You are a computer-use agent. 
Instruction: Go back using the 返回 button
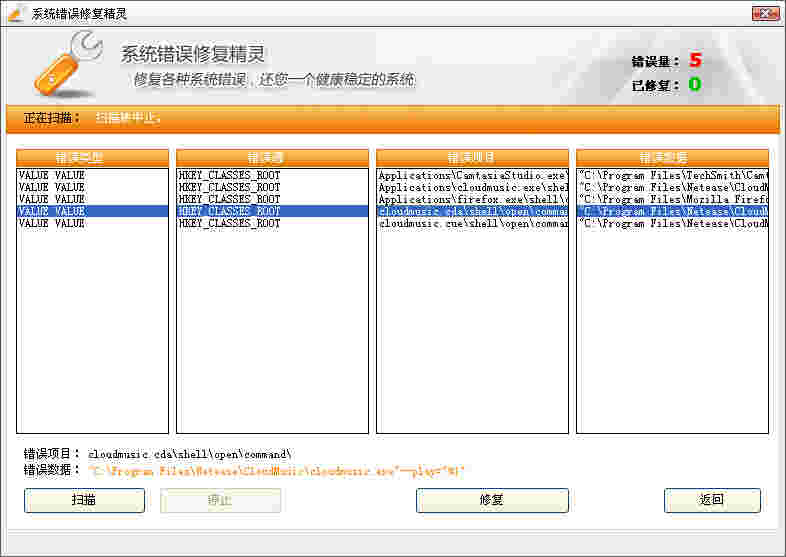(712, 500)
